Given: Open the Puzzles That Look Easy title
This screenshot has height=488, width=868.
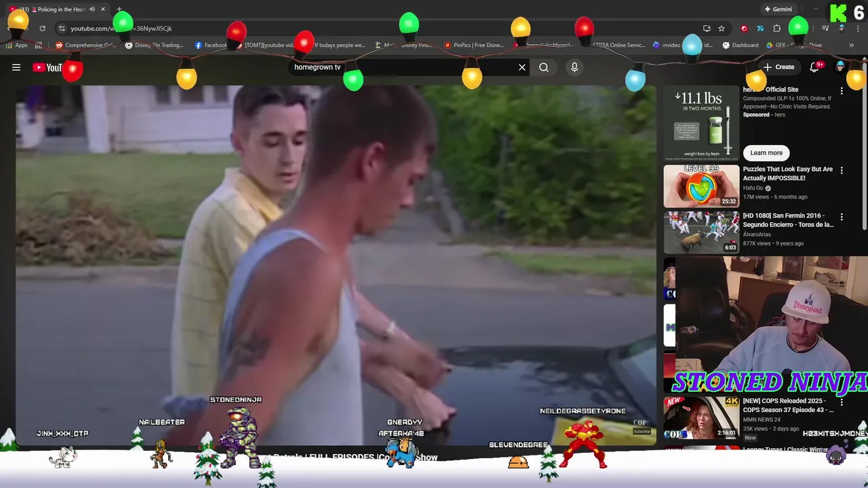Looking at the screenshot, I should (788, 174).
